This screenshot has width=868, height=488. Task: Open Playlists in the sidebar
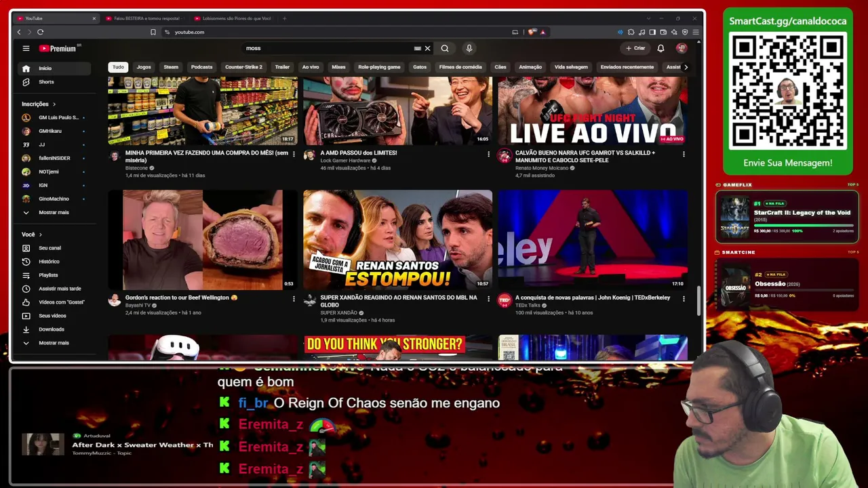[54, 275]
